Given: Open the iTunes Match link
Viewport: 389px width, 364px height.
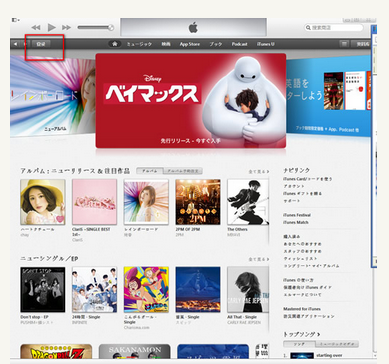Looking at the screenshot, I should coord(296,222).
